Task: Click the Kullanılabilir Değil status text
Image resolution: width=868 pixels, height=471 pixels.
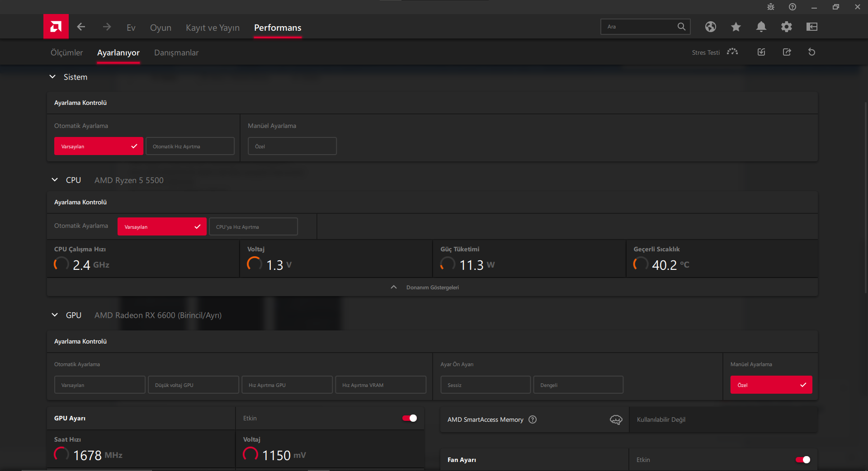Action: [661, 419]
